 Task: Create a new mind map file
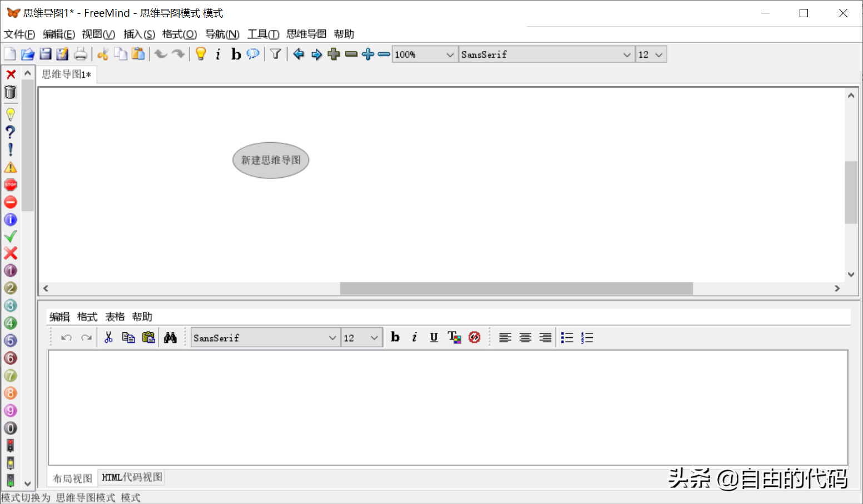[x=10, y=54]
